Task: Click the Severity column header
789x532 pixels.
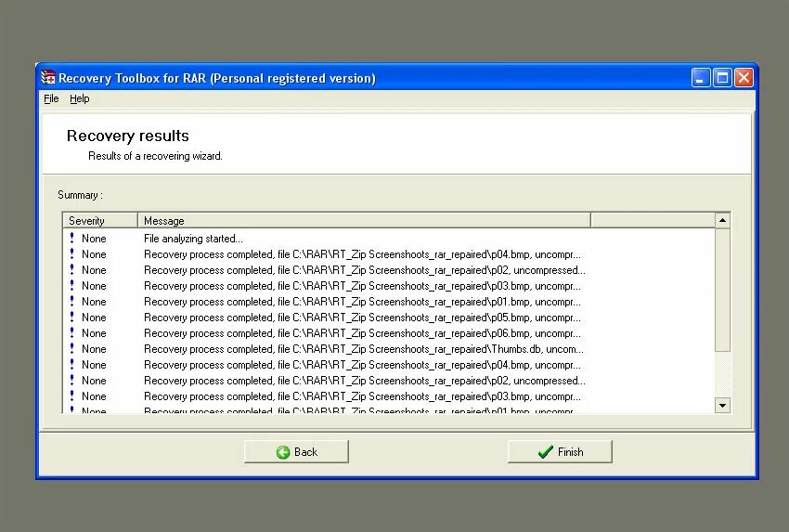Action: click(x=99, y=220)
